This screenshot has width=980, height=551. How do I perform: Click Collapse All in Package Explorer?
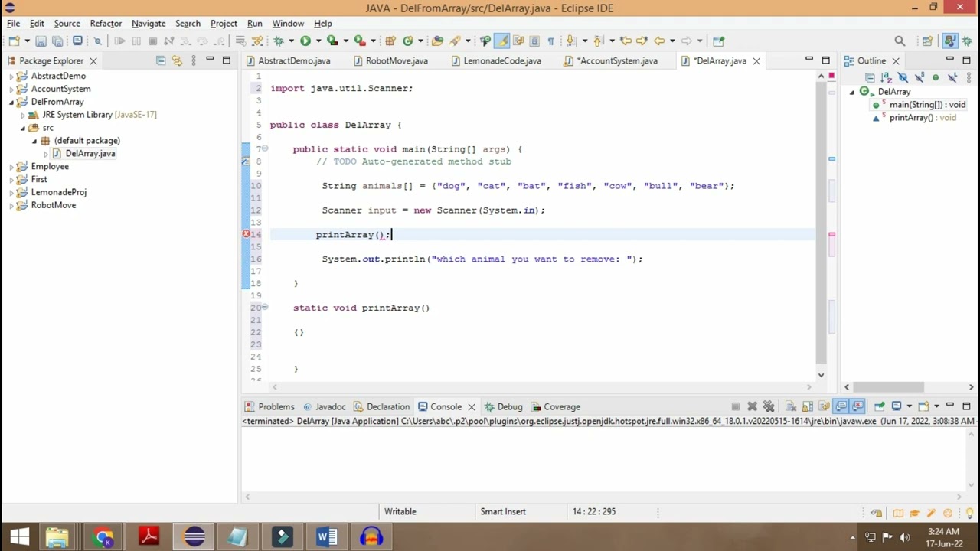[160, 60]
